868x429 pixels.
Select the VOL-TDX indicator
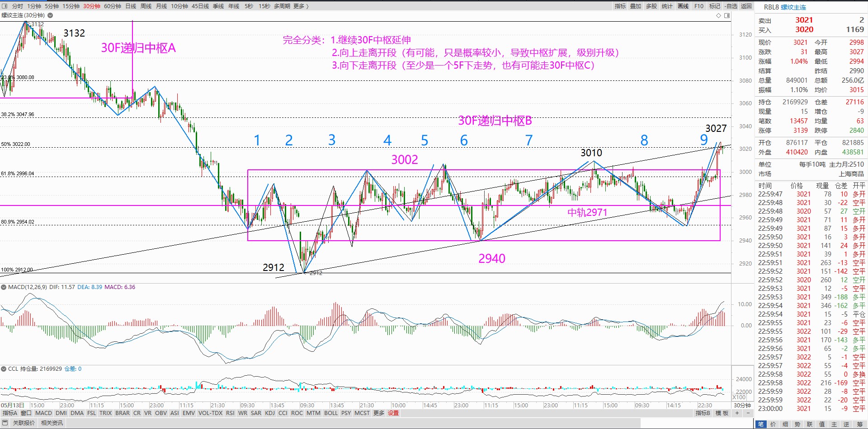coord(210,413)
